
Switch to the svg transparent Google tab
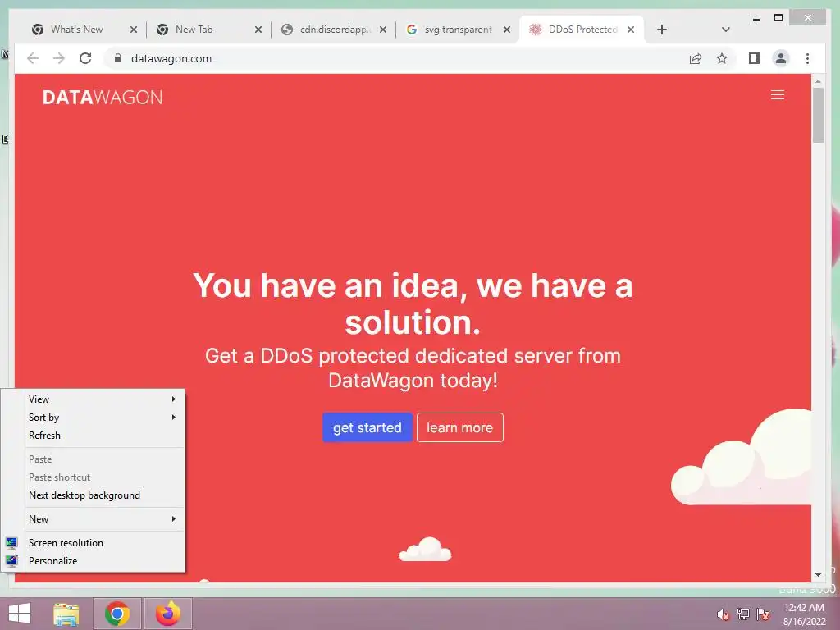(x=457, y=30)
